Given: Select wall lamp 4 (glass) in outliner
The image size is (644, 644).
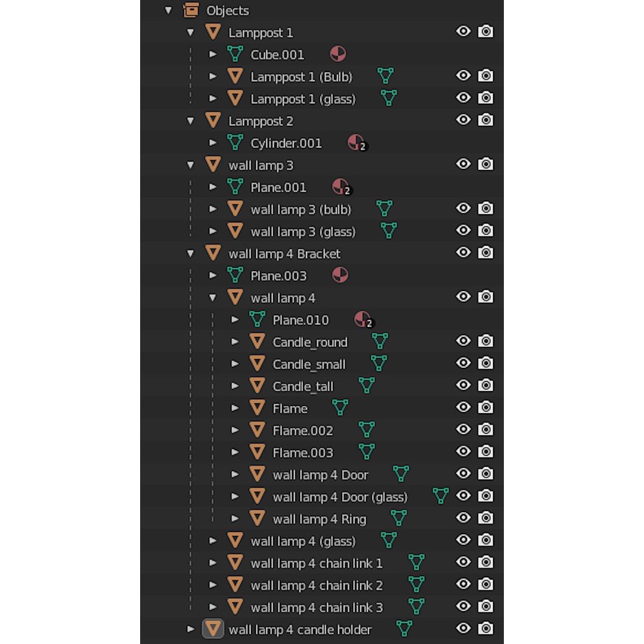Looking at the screenshot, I should coord(303,541).
